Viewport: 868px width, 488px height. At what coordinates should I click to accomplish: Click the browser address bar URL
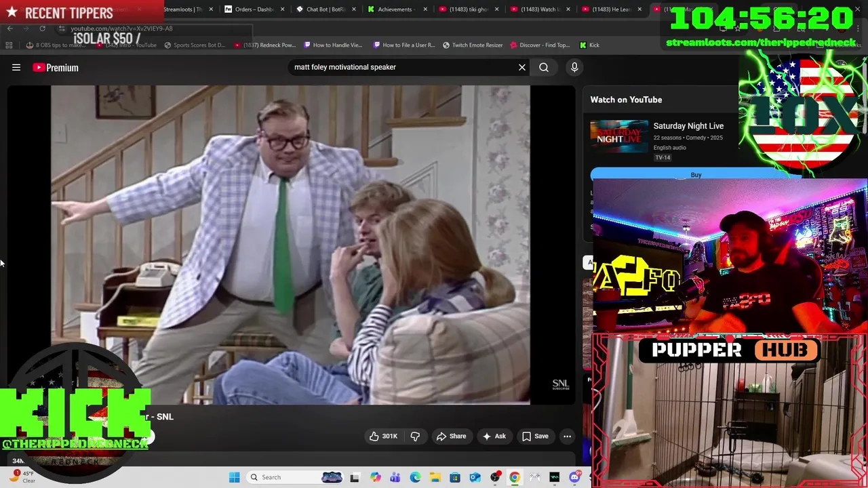coord(121,28)
